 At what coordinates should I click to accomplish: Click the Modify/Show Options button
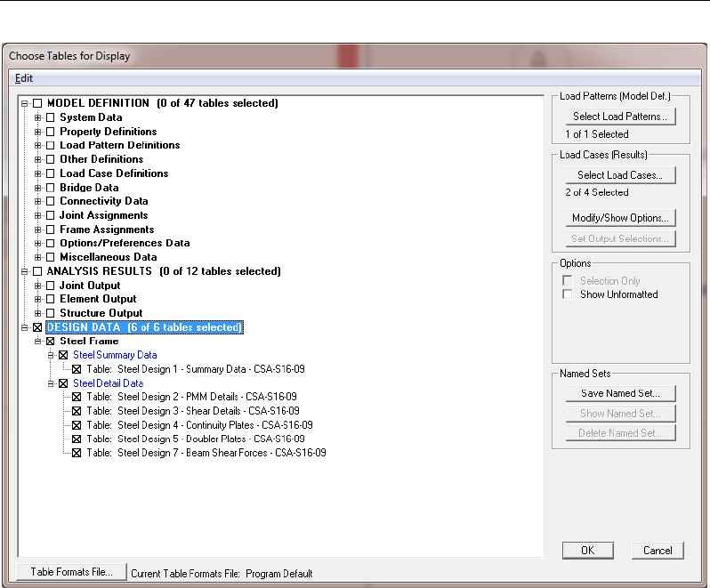coord(620,218)
